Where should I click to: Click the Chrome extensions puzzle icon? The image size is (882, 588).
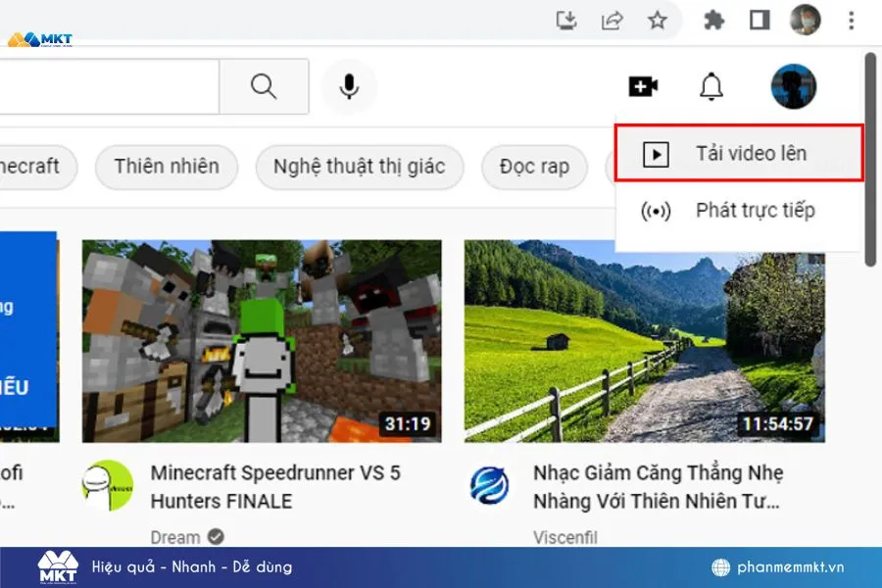click(x=715, y=20)
